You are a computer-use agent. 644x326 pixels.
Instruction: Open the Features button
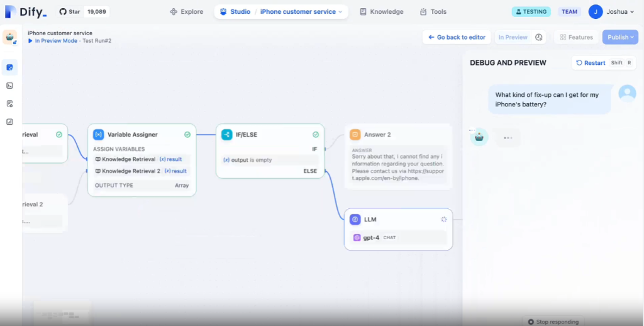577,37
